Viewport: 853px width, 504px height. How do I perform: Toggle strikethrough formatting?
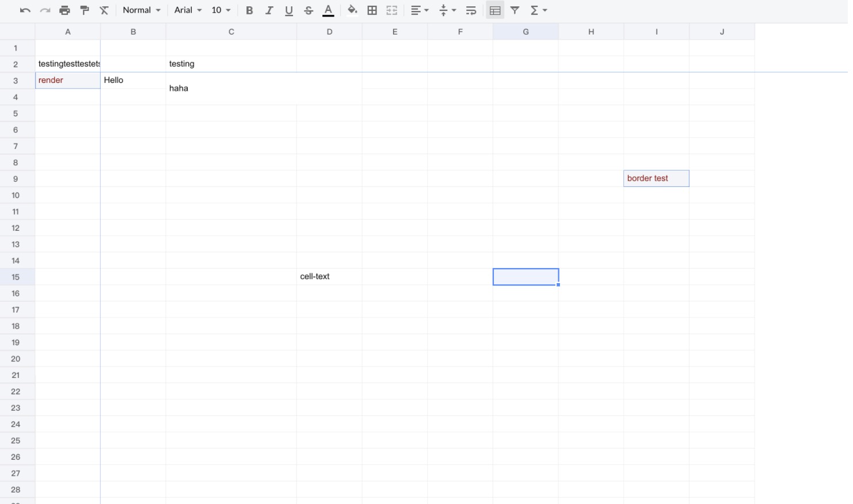[309, 10]
